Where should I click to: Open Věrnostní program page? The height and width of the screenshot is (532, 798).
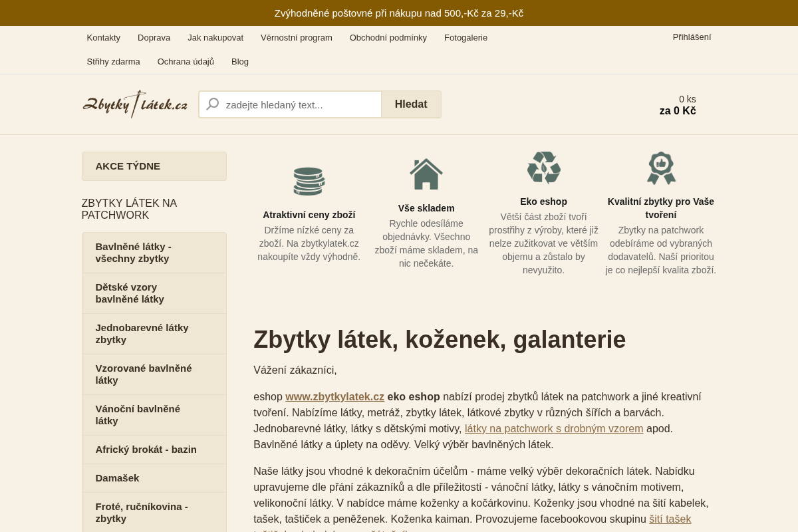click(x=297, y=38)
